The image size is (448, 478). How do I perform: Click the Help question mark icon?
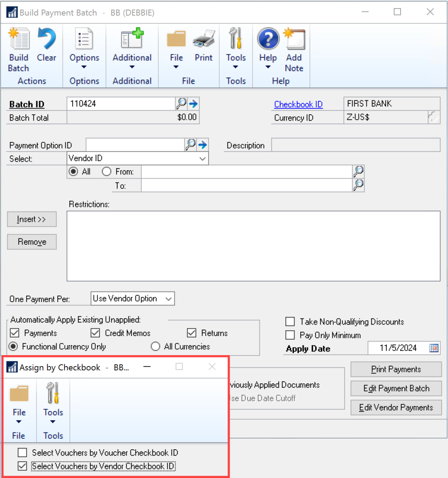coord(268,39)
